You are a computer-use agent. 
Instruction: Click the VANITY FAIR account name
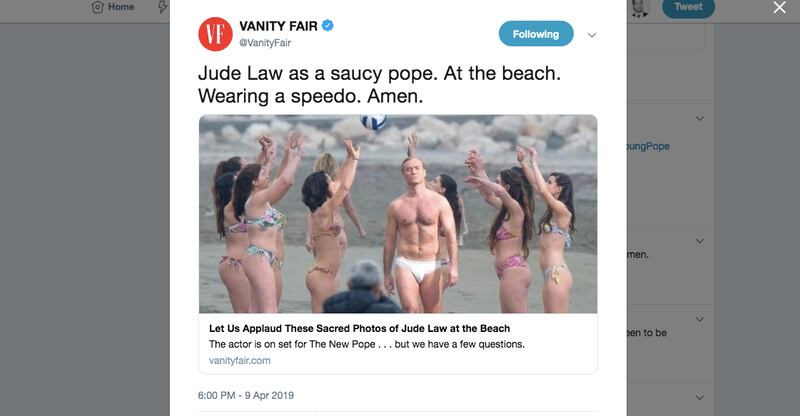[278, 26]
